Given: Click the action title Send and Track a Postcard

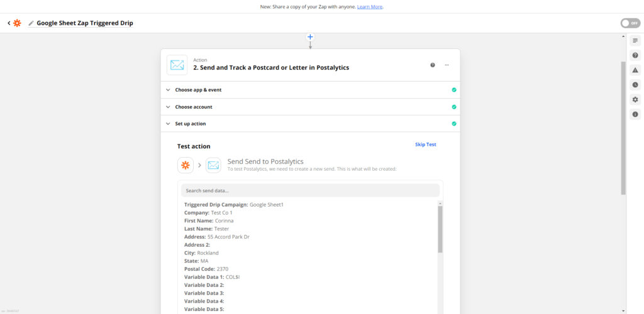Looking at the screenshot, I should 272,68.
